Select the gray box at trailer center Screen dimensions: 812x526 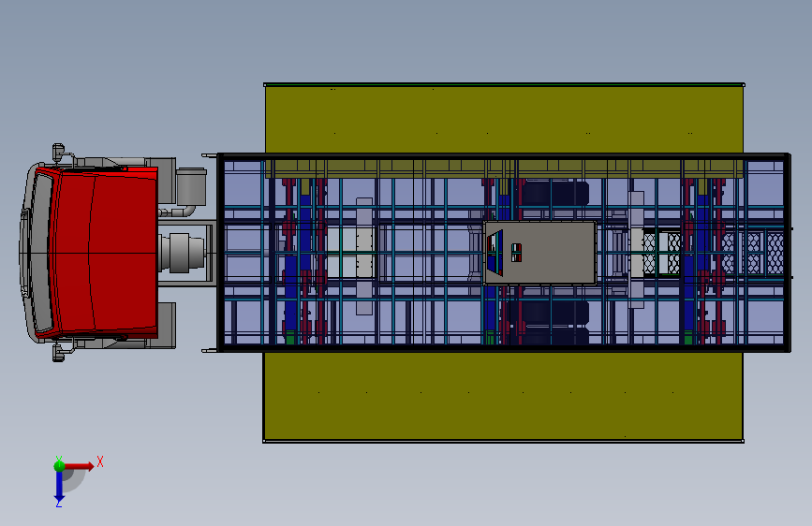click(539, 253)
